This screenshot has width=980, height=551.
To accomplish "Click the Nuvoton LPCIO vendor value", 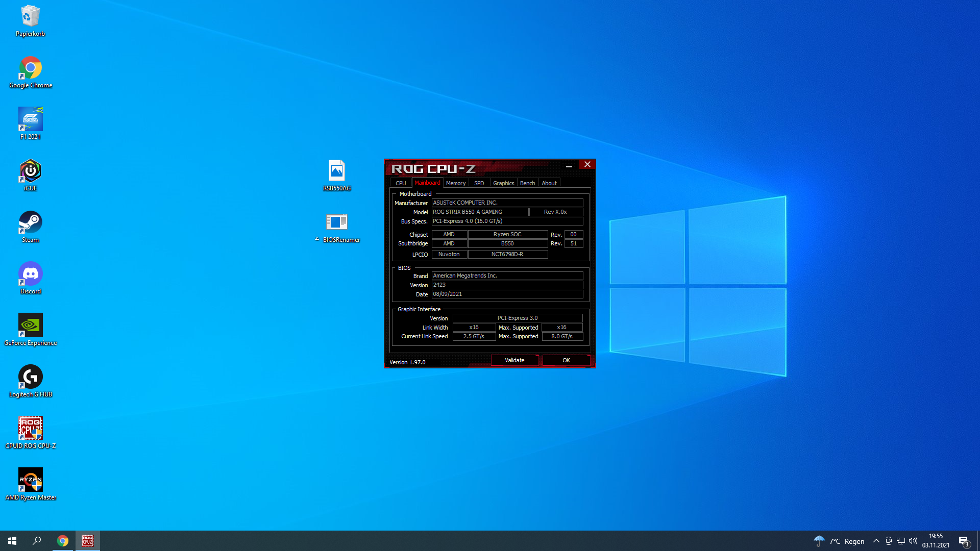I will click(x=449, y=254).
